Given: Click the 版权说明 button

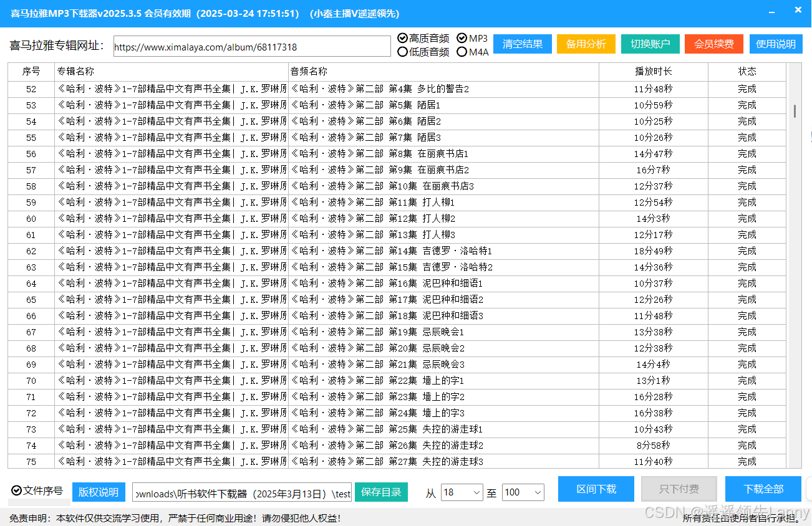Looking at the screenshot, I should coord(99,492).
